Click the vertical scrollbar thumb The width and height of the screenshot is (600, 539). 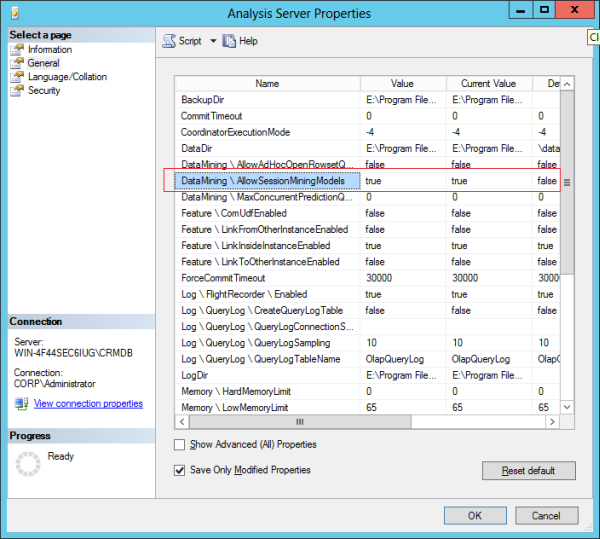coord(567,182)
